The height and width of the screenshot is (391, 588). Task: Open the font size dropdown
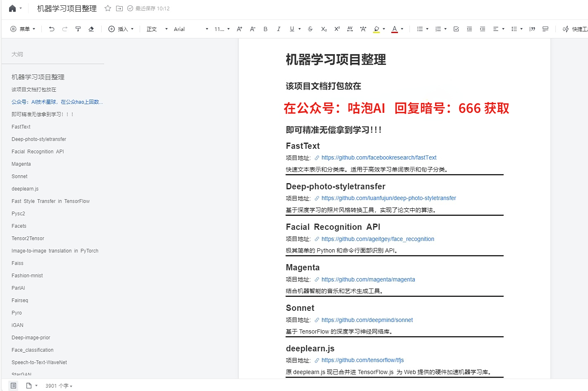222,29
